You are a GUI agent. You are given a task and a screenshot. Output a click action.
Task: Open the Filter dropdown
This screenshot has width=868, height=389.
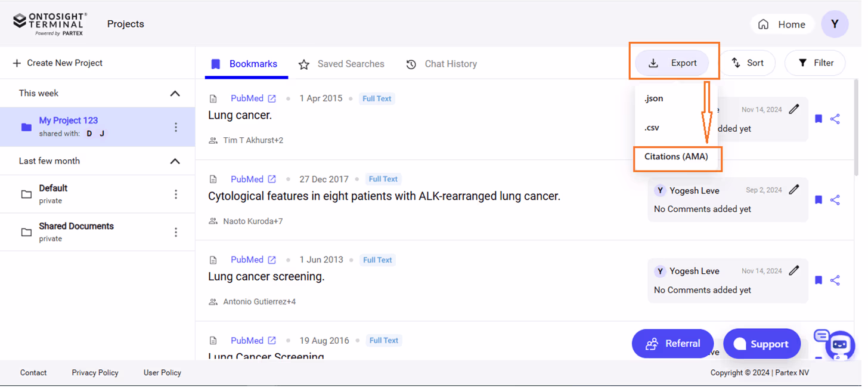point(814,62)
